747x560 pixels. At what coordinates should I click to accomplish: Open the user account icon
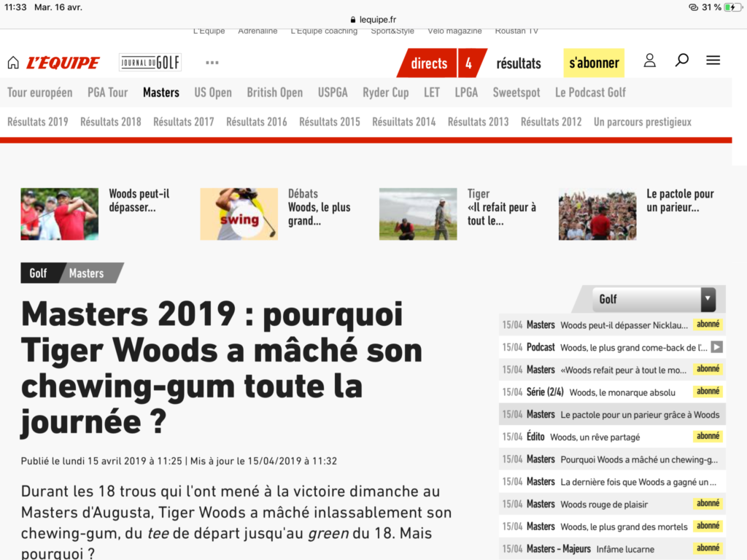(x=650, y=61)
